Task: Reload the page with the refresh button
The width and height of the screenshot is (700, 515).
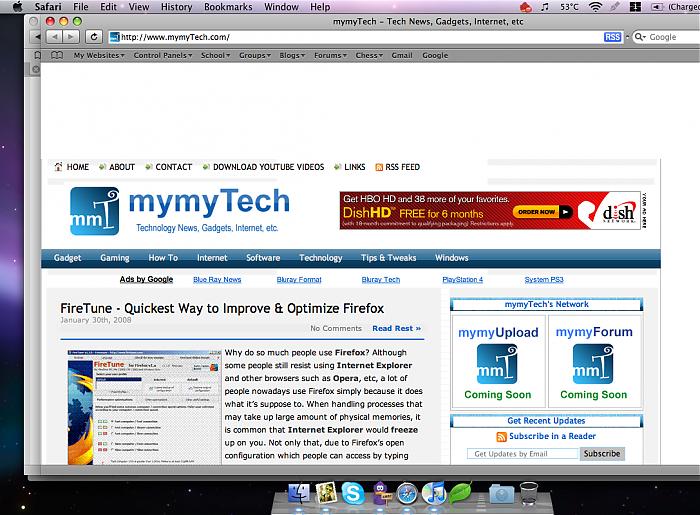Action: pos(94,37)
